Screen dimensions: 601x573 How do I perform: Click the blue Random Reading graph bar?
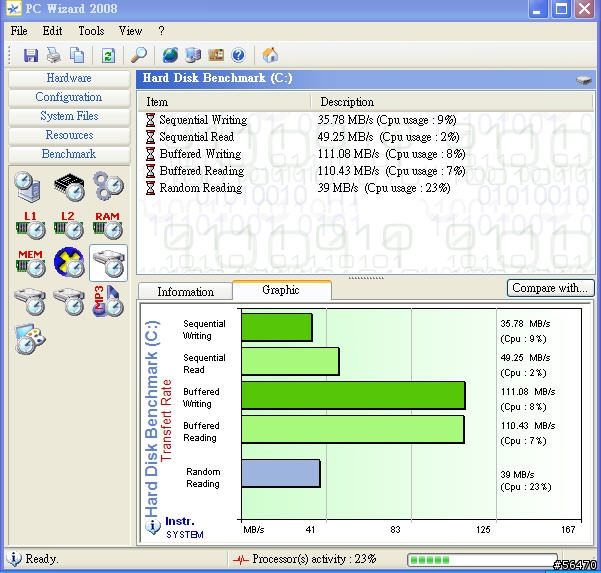pyautogui.click(x=281, y=473)
